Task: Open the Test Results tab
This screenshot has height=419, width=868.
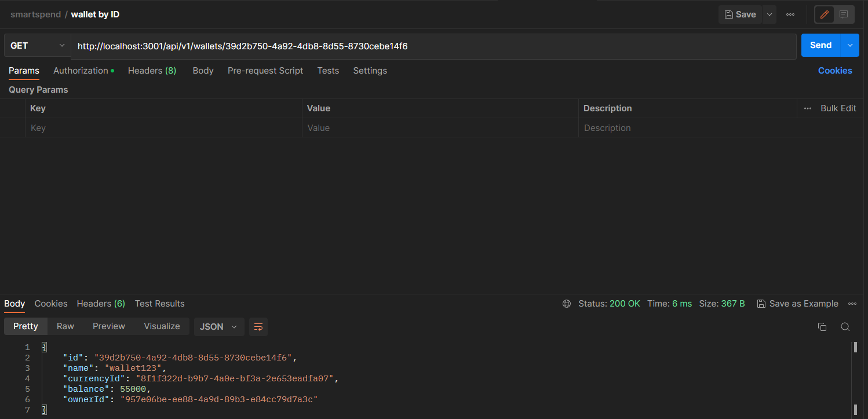Action: pos(159,303)
